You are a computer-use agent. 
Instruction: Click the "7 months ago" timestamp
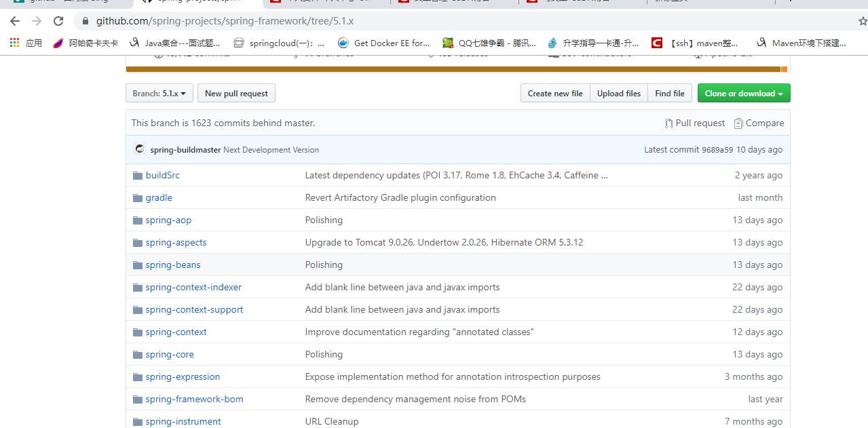coord(753,421)
